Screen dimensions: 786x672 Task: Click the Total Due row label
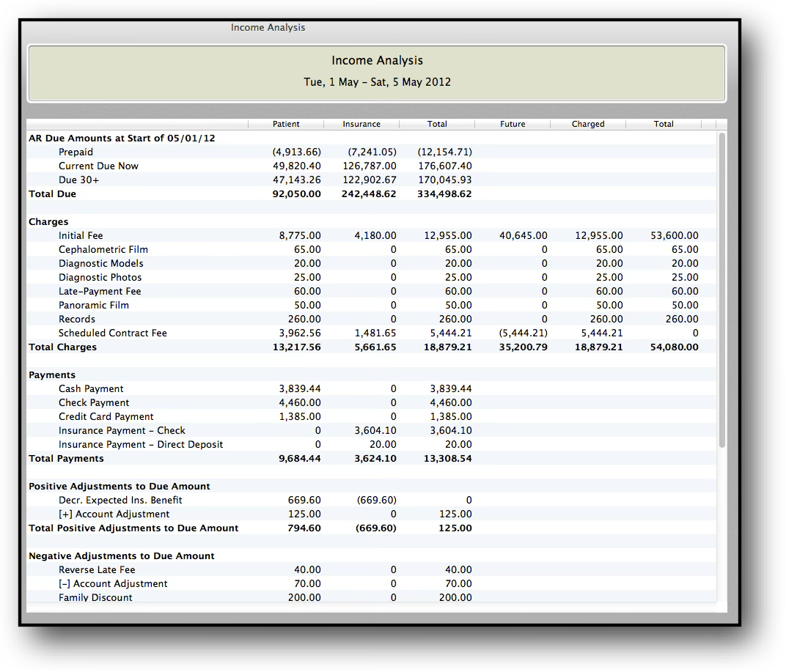[52, 194]
